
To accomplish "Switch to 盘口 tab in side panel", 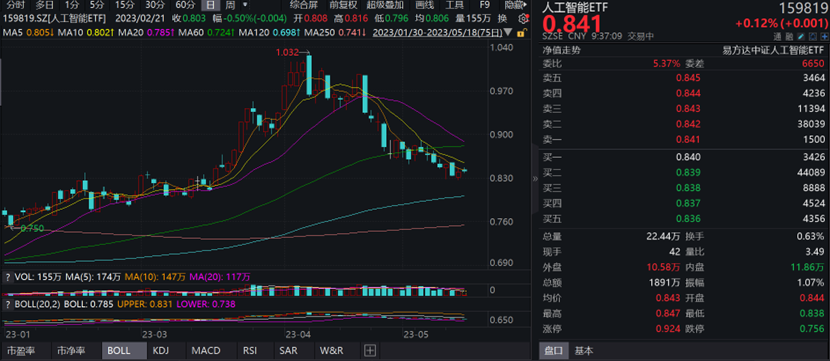I will [554, 350].
